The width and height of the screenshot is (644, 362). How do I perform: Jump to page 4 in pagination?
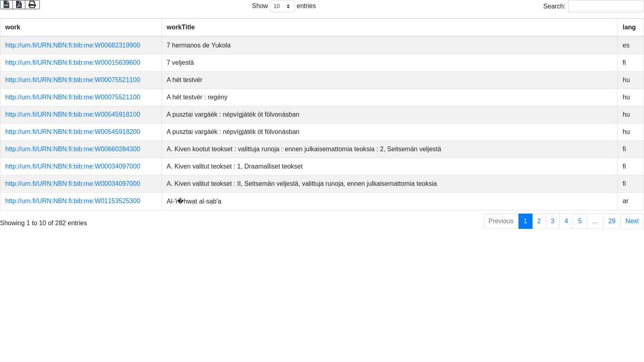tap(566, 221)
